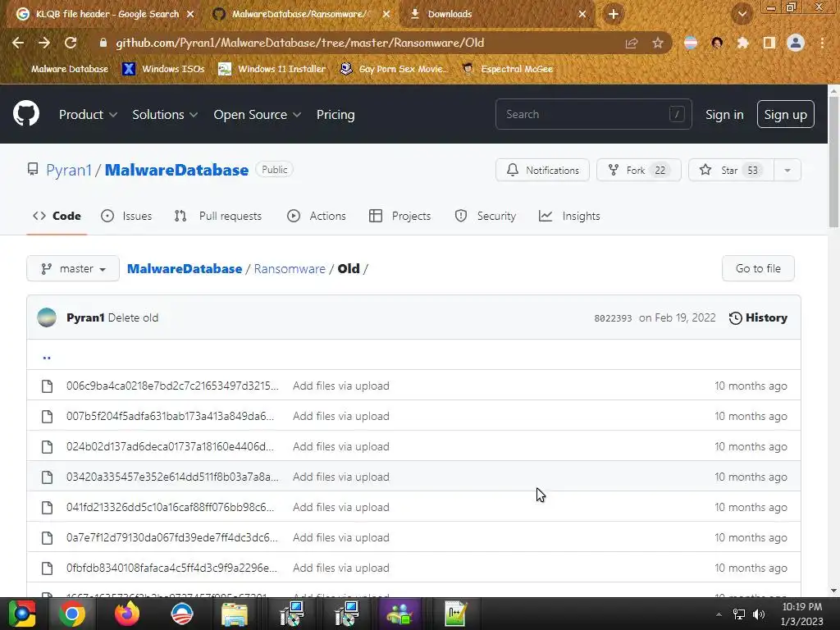Click the network tray icon
840x630 pixels.
[739, 614]
